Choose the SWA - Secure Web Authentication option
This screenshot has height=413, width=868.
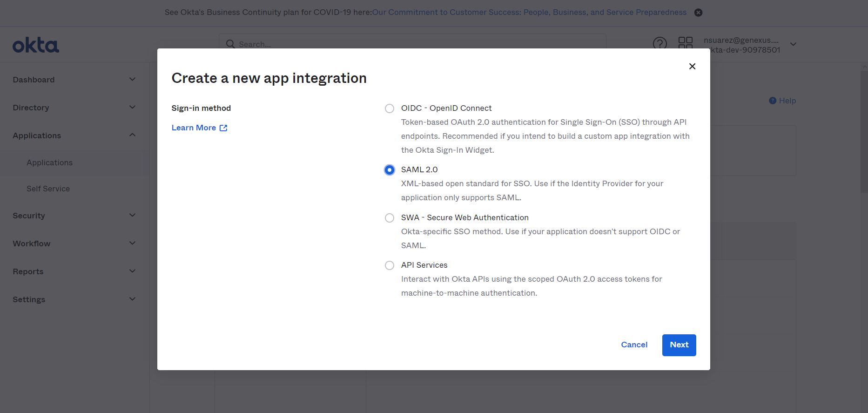tap(390, 218)
